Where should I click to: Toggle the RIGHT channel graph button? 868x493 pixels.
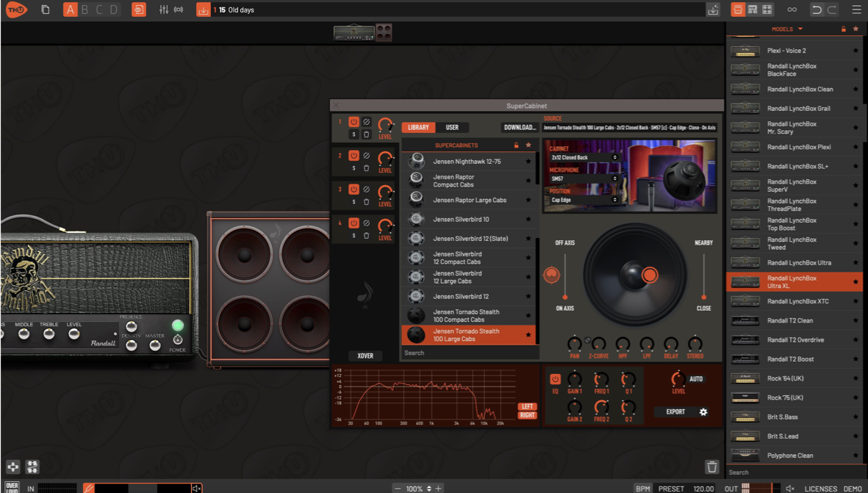[527, 415]
